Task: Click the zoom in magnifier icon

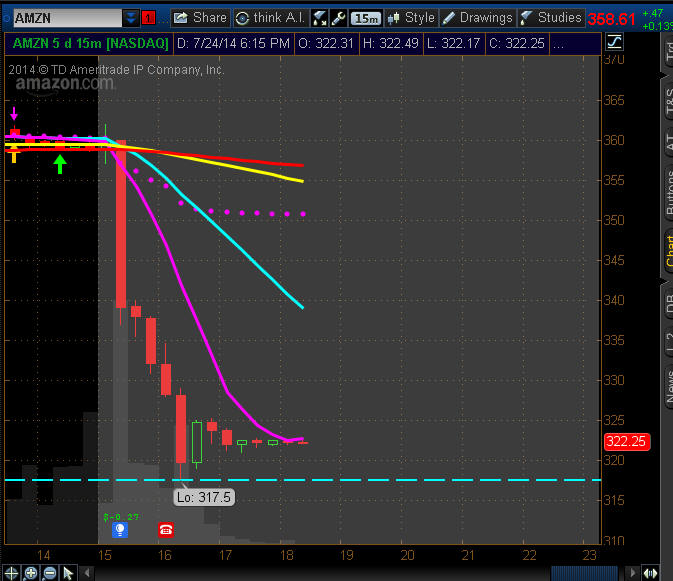Action: coord(30,573)
